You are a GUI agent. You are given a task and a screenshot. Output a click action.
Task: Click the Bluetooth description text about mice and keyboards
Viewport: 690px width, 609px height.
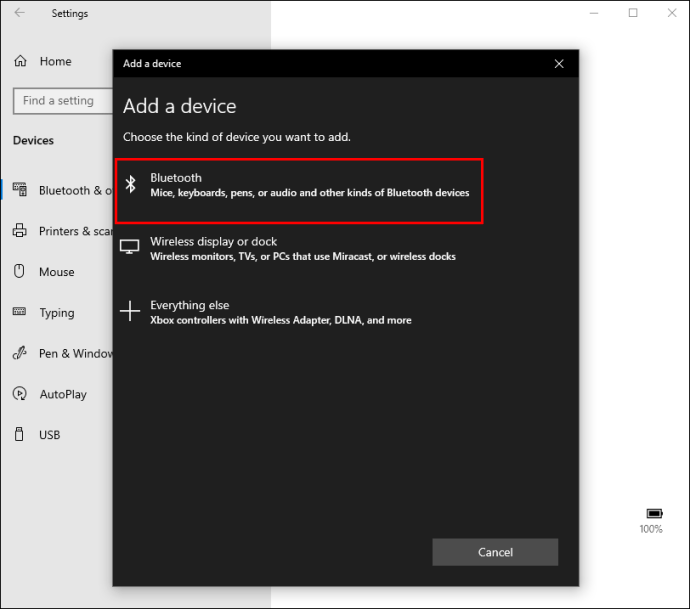310,193
